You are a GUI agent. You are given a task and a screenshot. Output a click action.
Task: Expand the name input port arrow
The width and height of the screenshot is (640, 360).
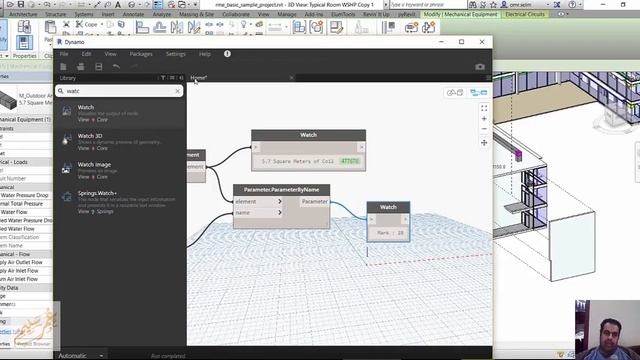[x=280, y=212]
